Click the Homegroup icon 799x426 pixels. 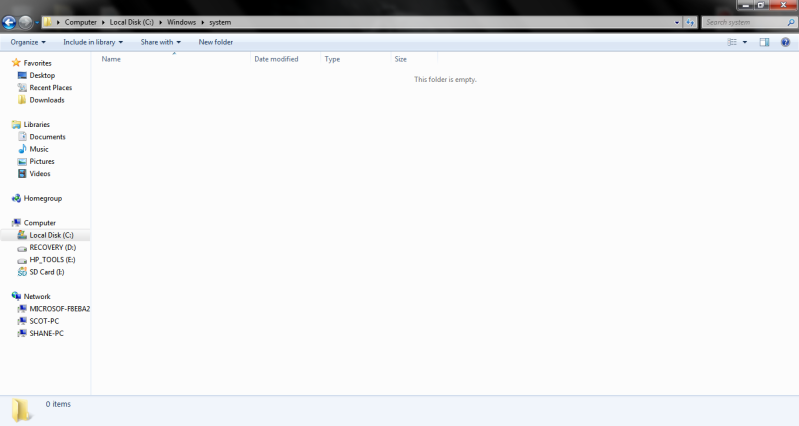click(x=16, y=198)
